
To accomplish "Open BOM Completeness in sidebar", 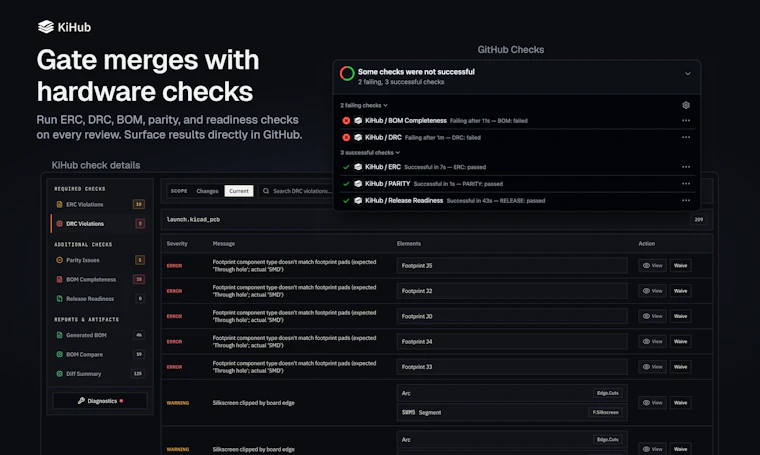I will [x=100, y=279].
